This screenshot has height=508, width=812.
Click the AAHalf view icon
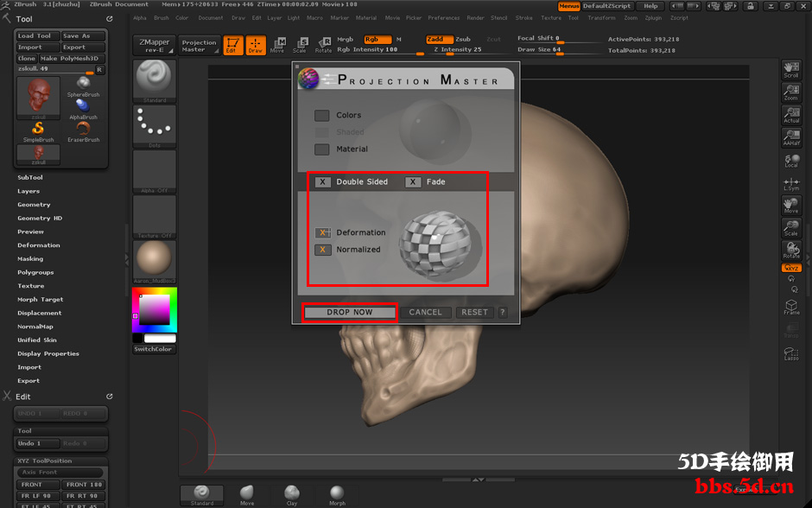coord(790,137)
